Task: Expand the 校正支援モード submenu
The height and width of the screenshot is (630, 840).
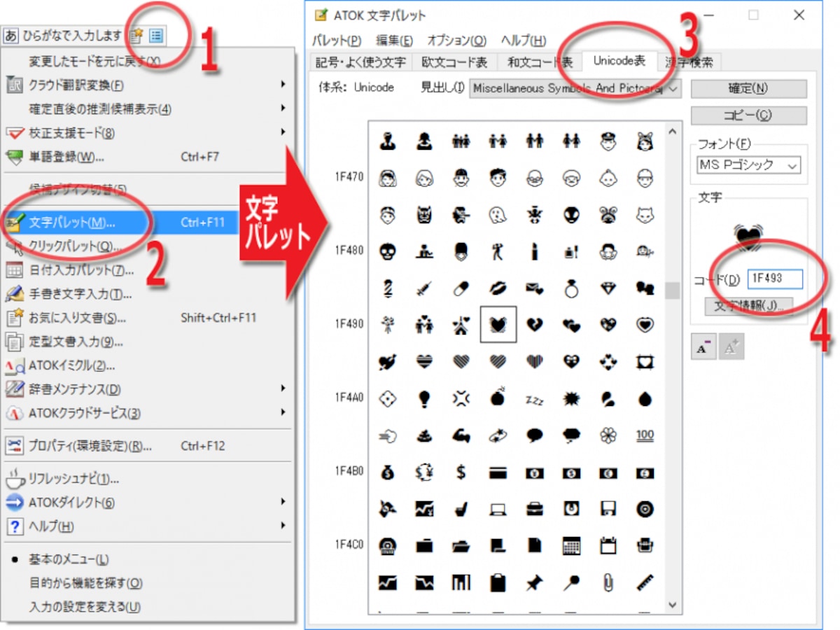Action: click(283, 132)
